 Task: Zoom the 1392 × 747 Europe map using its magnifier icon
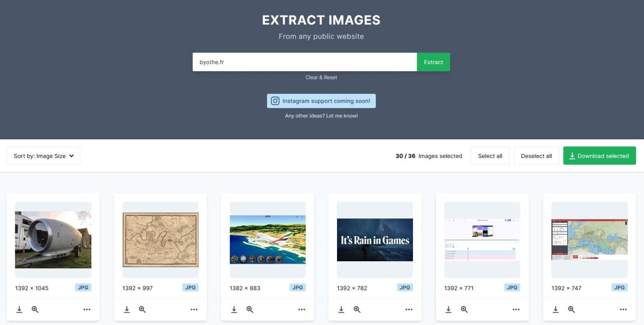pos(571,309)
